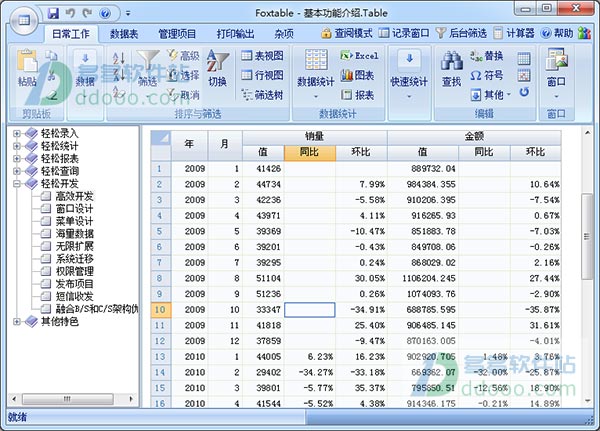
Task: Open 替换 replace tool
Action: pyautogui.click(x=486, y=56)
